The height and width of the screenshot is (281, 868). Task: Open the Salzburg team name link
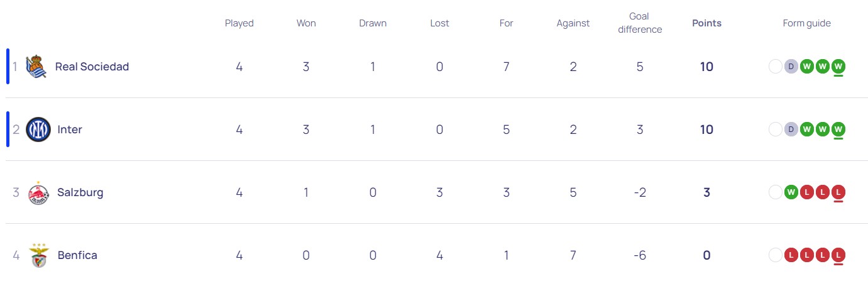pos(80,192)
